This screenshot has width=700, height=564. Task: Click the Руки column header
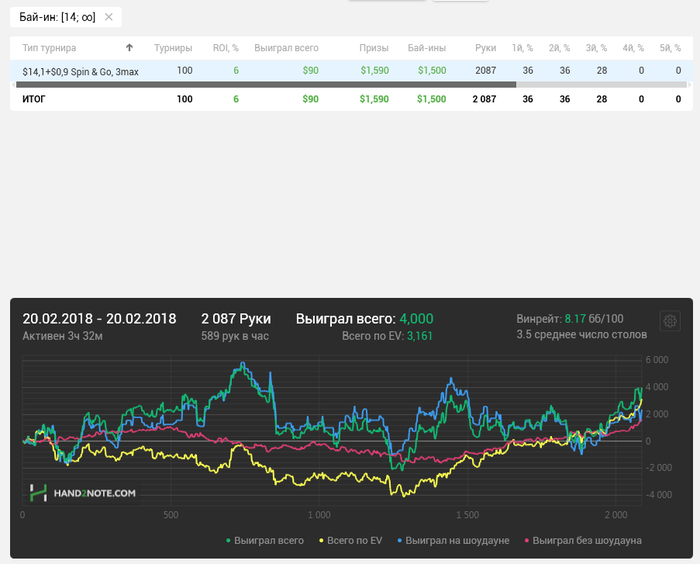[485, 47]
